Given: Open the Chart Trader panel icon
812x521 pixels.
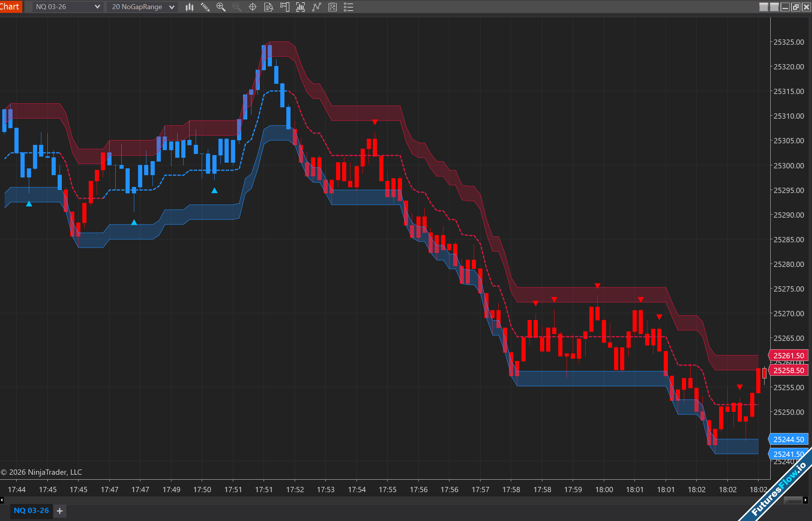Looking at the screenshot, I should point(284,7).
